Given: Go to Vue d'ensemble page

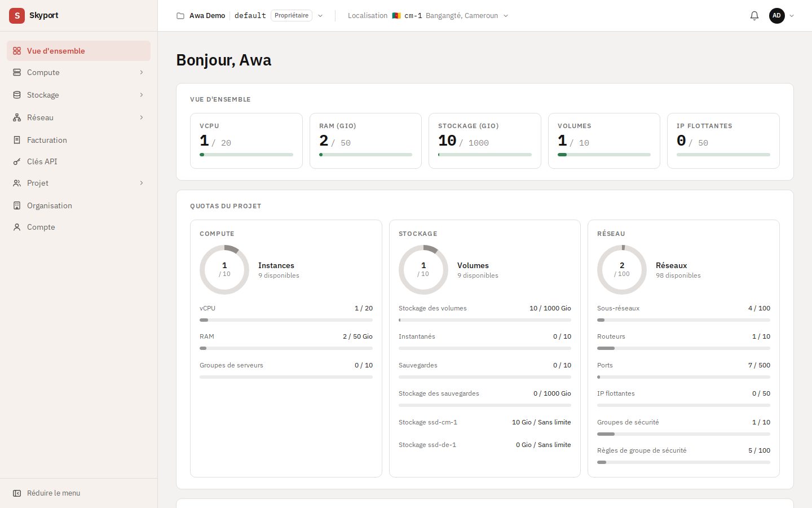Looking at the screenshot, I should pos(79,51).
